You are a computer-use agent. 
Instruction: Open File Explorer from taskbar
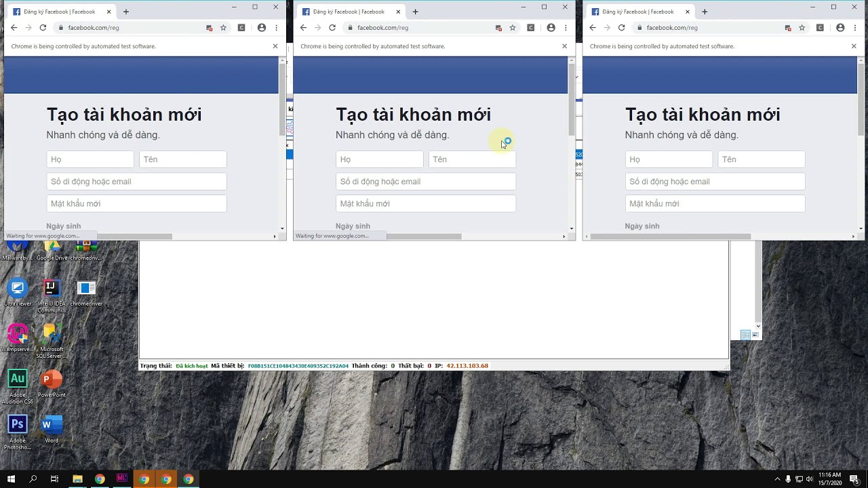(77, 479)
